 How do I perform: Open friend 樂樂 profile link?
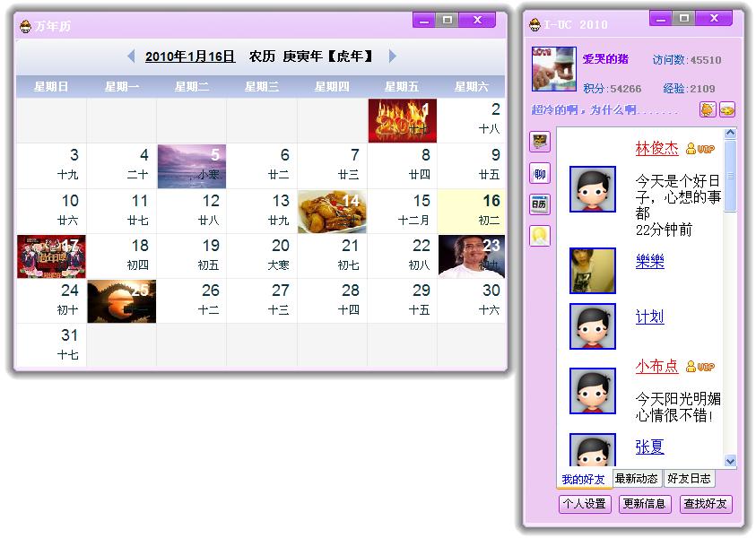(x=649, y=261)
